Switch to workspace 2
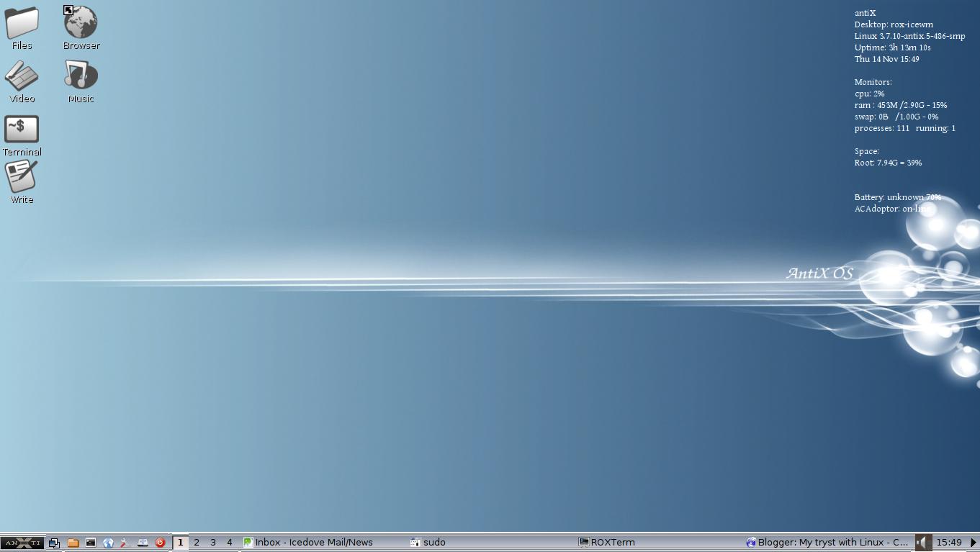The image size is (980, 552). pyautogui.click(x=197, y=543)
